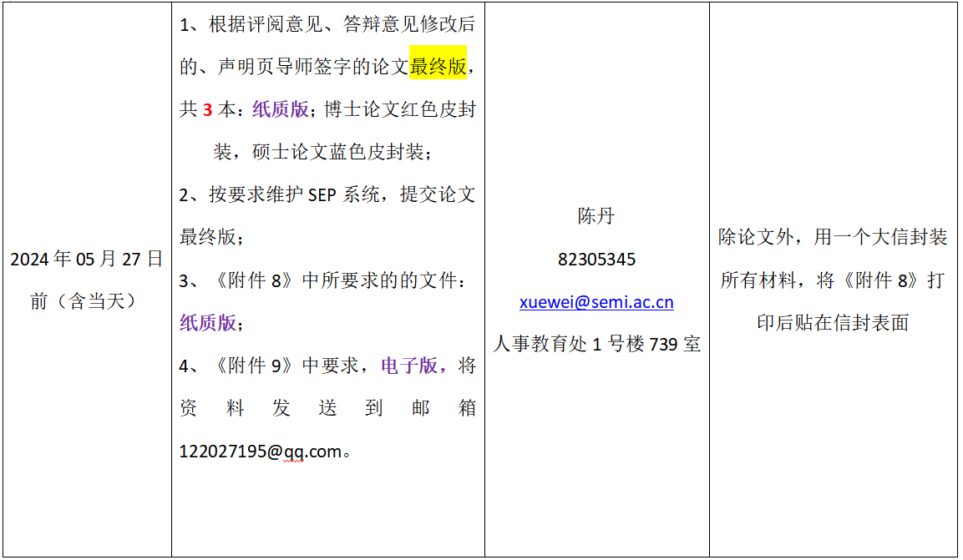Image resolution: width=963 pixels, height=560 pixels.
Task: Click the date 2024年05月27日 text
Action: [86, 259]
